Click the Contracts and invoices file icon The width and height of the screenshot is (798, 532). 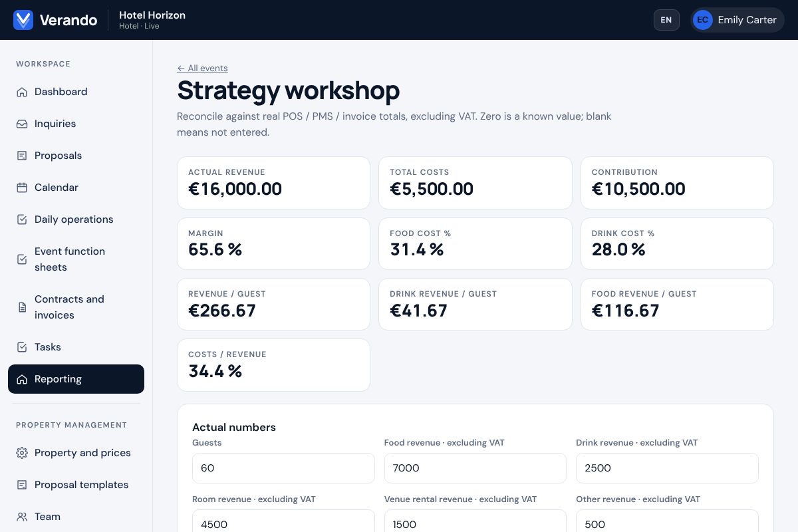click(x=22, y=307)
